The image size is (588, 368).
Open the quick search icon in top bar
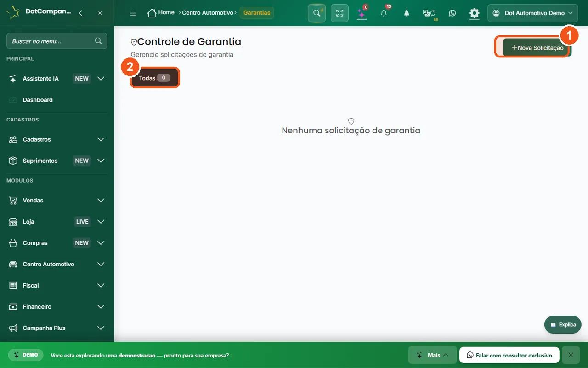317,13
